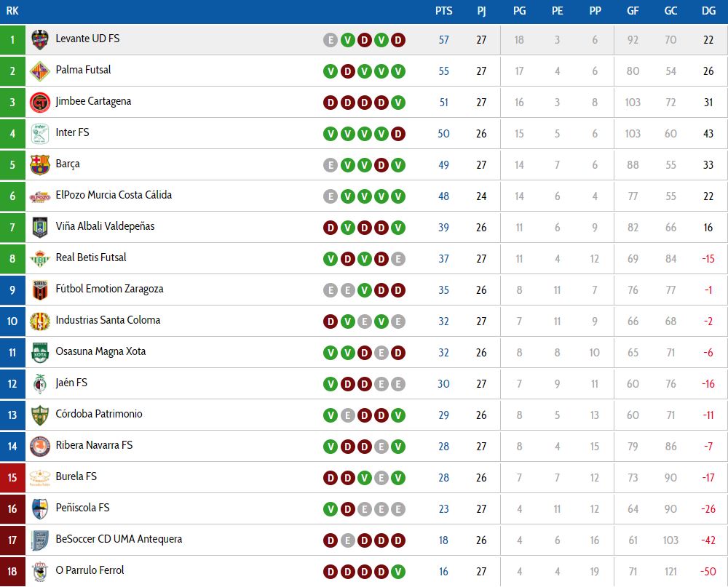Click Inter FS's 43 goal difference

(x=708, y=134)
